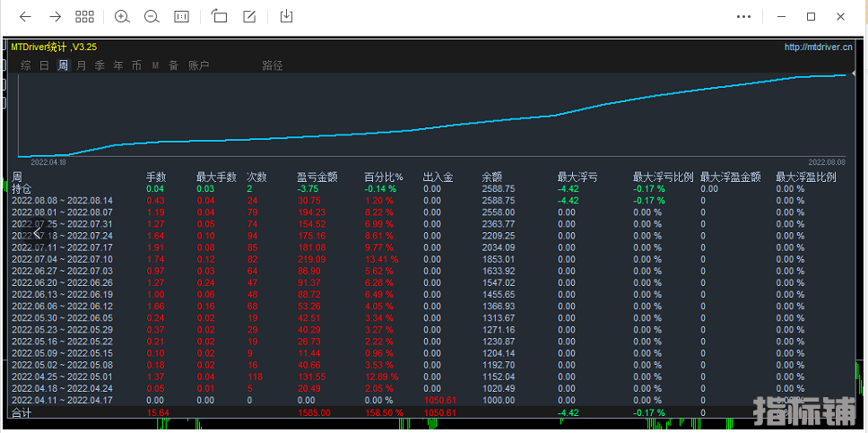Select the 年 yearly tab
Image resolution: width=868 pixels, height=433 pixels.
click(118, 65)
